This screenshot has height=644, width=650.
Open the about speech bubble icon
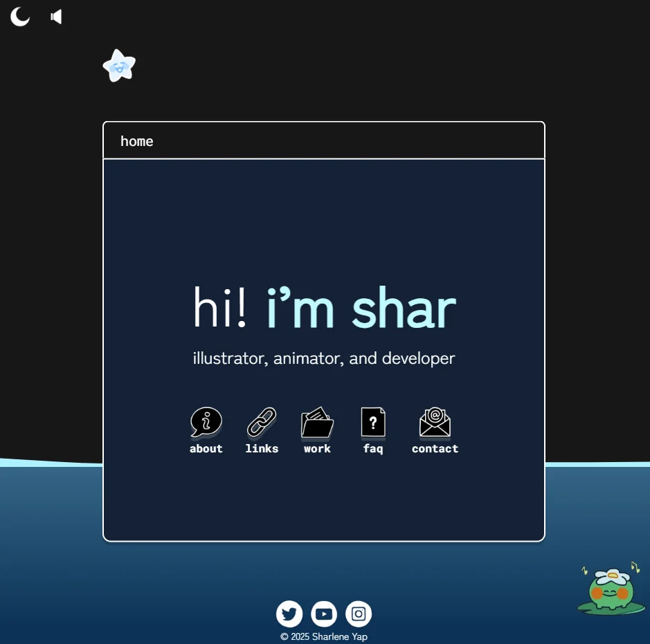[x=206, y=422]
